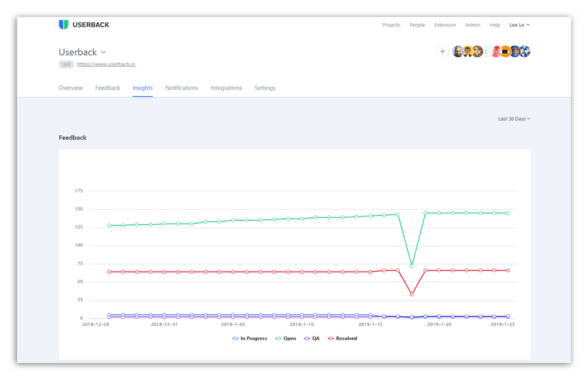The height and width of the screenshot is (380, 588).
Task: Click the Open line's dip data point
Action: click(411, 265)
